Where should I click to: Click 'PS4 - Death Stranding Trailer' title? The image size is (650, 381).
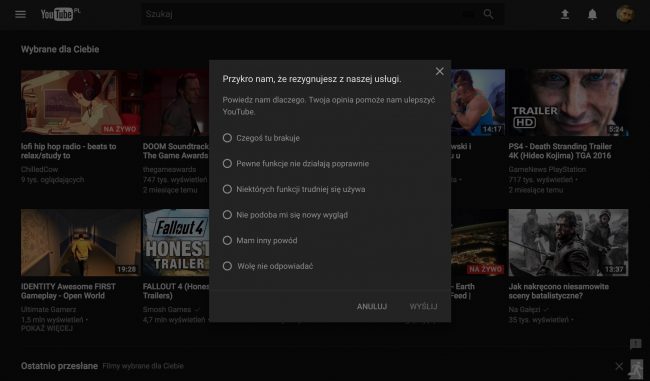(x=560, y=151)
